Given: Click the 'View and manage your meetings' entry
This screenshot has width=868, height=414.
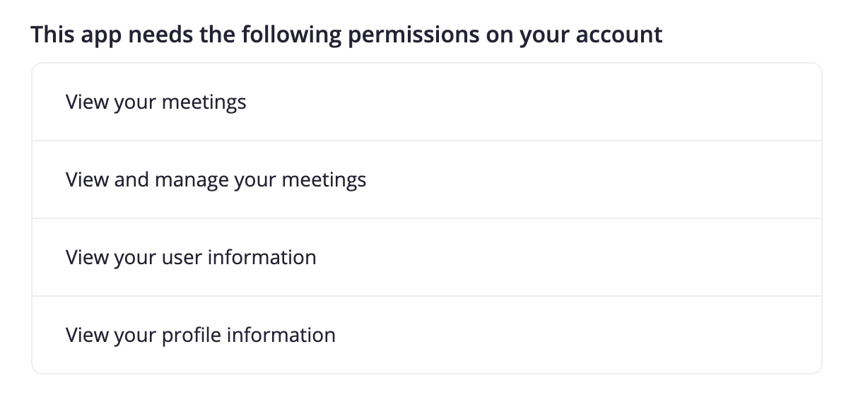Looking at the screenshot, I should pyautogui.click(x=427, y=179).
